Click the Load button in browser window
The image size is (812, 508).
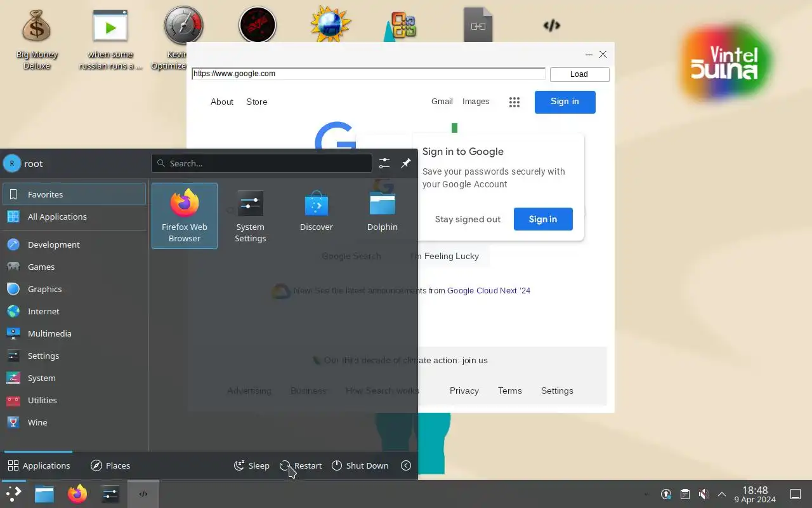pyautogui.click(x=579, y=74)
